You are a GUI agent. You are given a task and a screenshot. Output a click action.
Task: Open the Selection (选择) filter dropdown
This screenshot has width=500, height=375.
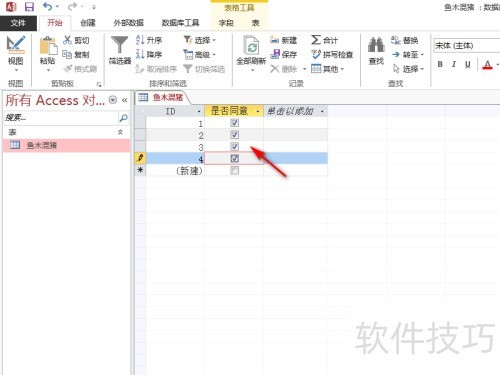click(x=200, y=40)
